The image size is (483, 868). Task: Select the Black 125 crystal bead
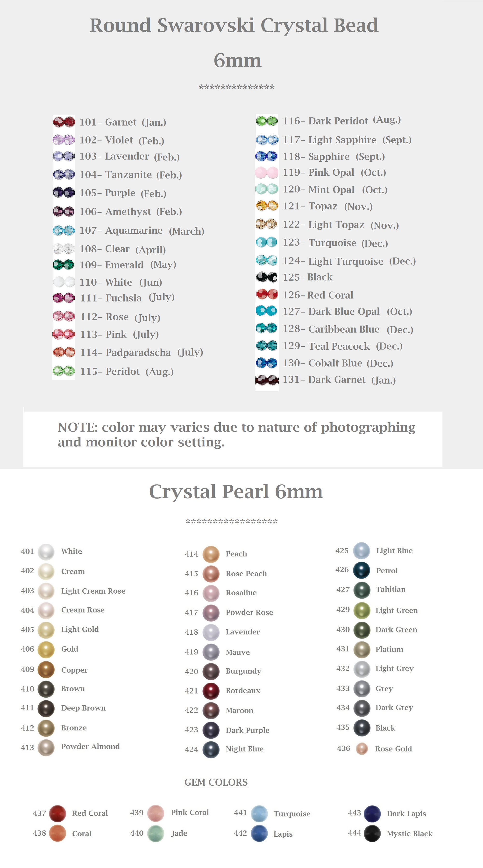(x=267, y=277)
